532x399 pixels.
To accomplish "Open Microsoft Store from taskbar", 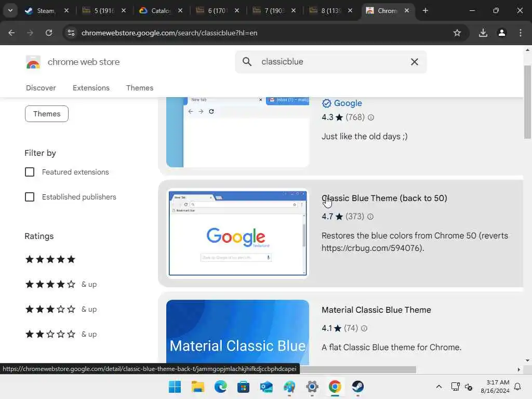I will coord(243,387).
